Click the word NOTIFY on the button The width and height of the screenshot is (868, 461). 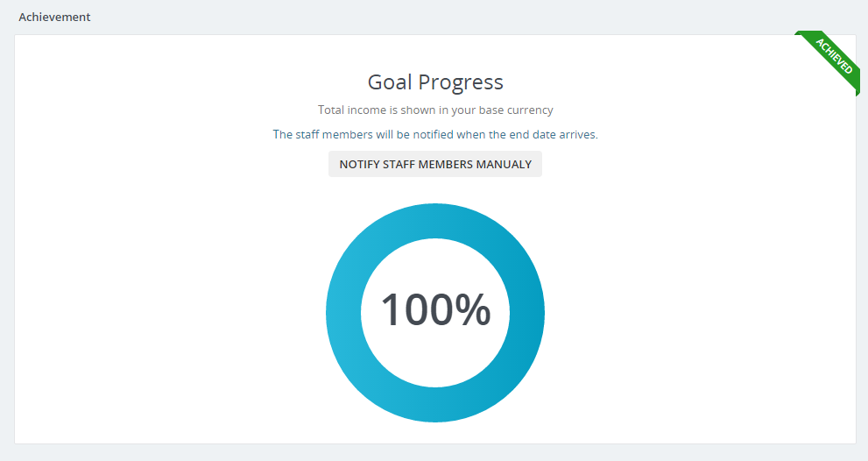click(x=359, y=164)
